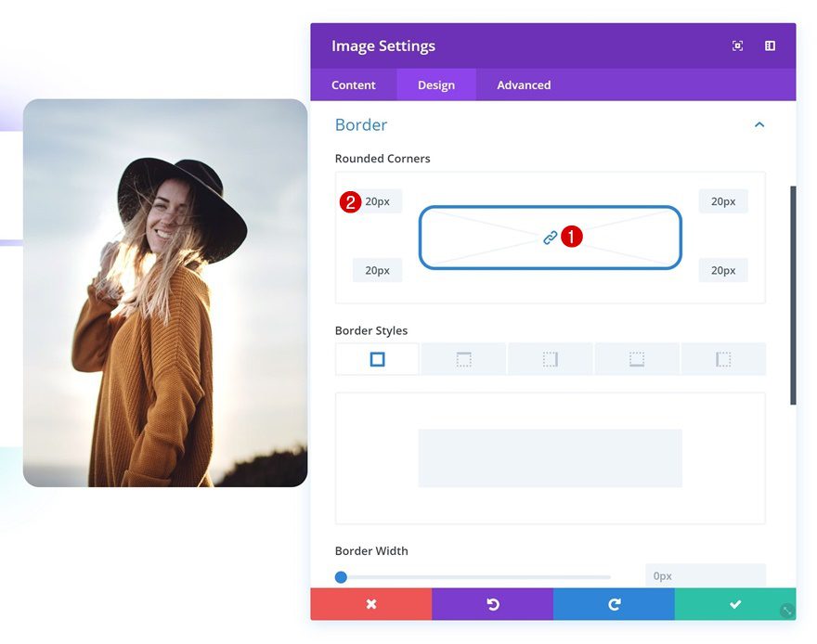Viewport: 817px width, 644px height.
Task: Click the responsive preview icon in header
Action: (x=737, y=45)
